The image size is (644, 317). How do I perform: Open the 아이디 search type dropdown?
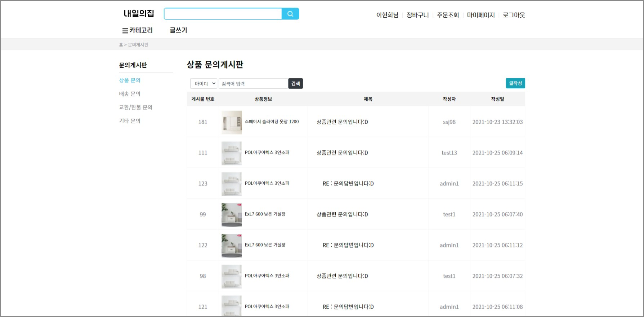coord(204,84)
